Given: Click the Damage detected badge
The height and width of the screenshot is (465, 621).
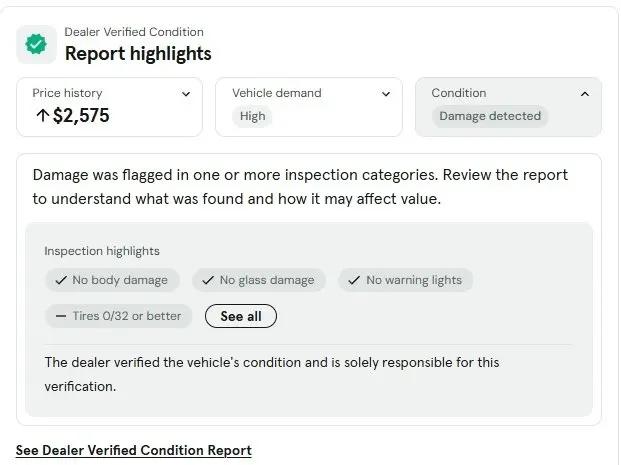Looking at the screenshot, I should [x=490, y=116].
